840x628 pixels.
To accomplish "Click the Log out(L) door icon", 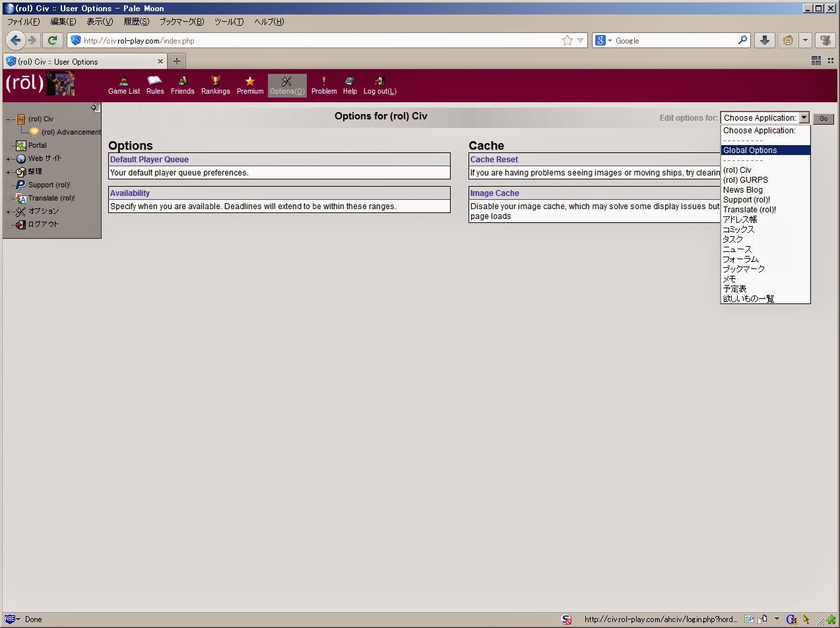I will pyautogui.click(x=379, y=81).
